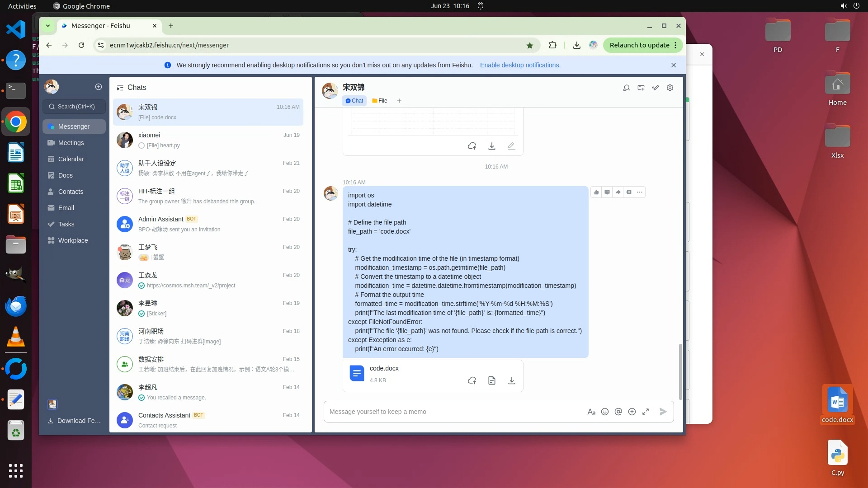This screenshot has width=868, height=488.
Task: Toggle text formatting Aa option
Action: pyautogui.click(x=591, y=412)
